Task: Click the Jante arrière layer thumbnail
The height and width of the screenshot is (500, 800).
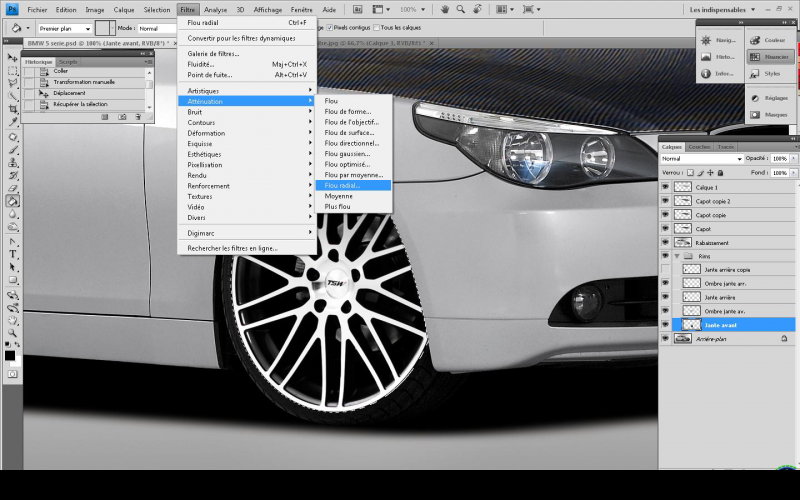Action: pos(691,297)
